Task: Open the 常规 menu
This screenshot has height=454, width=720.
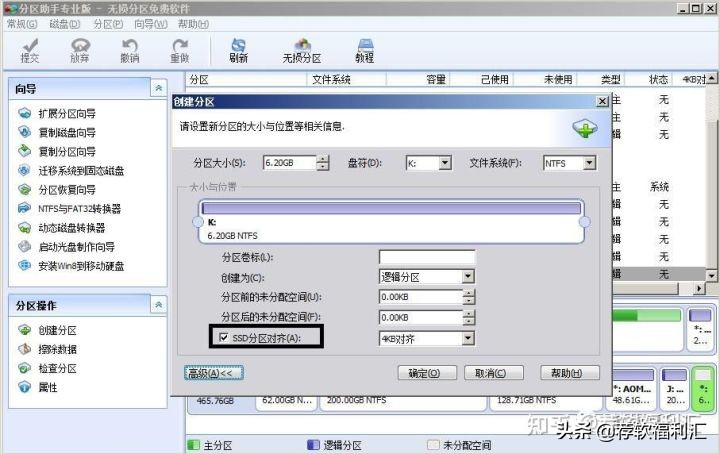Action: tap(22, 24)
